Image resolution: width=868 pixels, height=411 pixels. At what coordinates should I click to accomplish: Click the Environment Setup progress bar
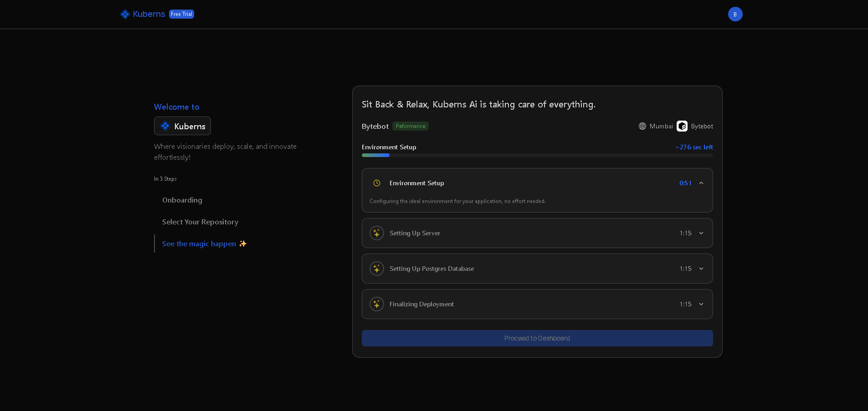537,155
